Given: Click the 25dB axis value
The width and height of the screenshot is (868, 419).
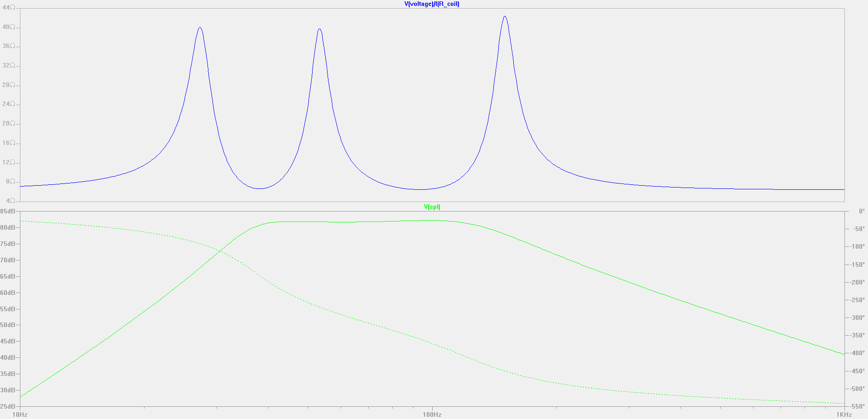Looking at the screenshot, I should pyautogui.click(x=8, y=406).
